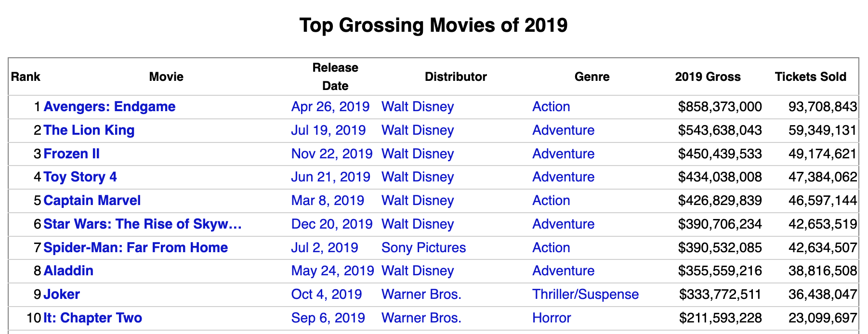
Task: Open the Dec 20, 2019 release date link
Action: (331, 224)
